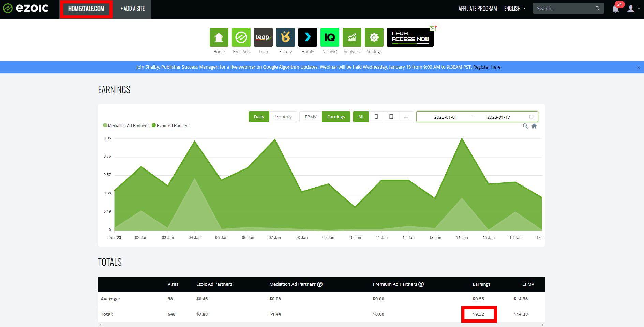Open the EzoicAds app icon

241,38
